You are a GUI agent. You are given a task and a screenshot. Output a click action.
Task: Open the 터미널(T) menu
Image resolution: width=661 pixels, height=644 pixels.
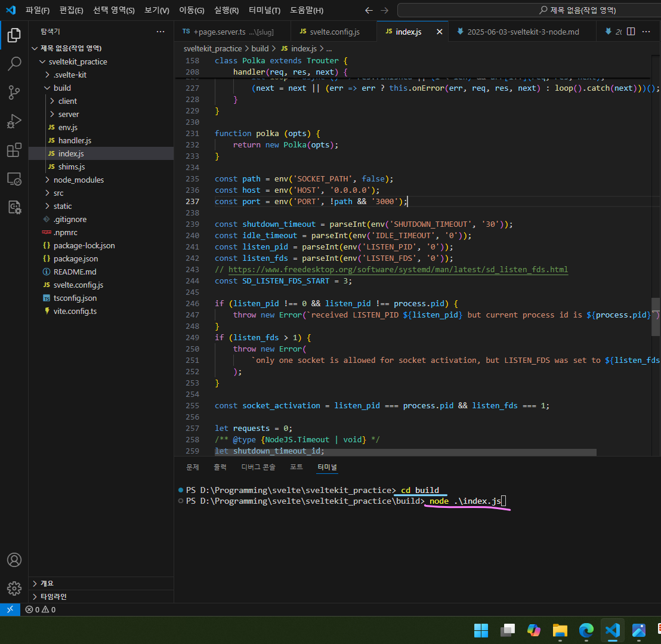tap(264, 10)
